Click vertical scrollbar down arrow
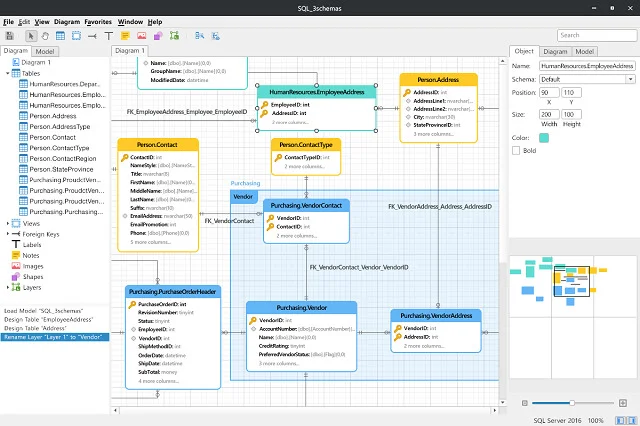Image resolution: width=640 pixels, height=426 pixels. tap(502, 402)
